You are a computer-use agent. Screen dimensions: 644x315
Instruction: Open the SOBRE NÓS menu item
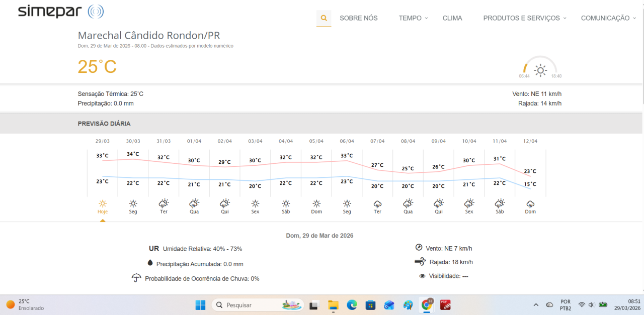(358, 18)
